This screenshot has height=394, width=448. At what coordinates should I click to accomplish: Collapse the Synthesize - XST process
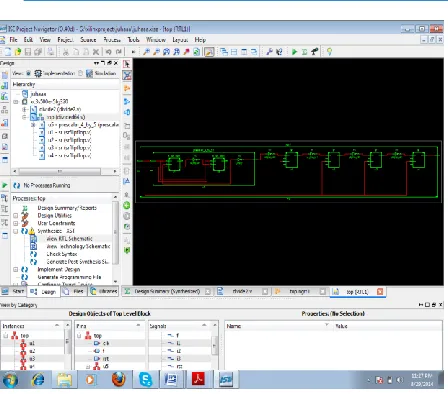[16, 231]
